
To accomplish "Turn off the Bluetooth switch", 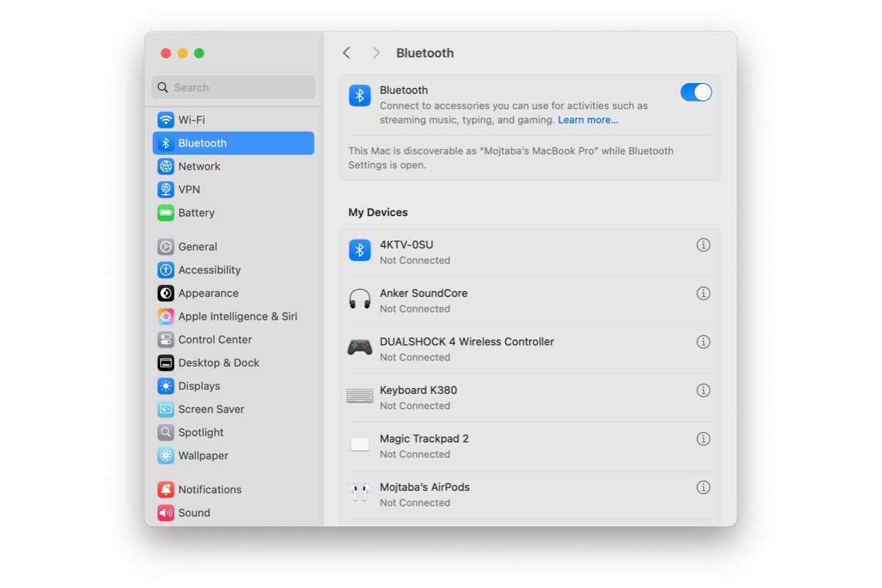I will (x=696, y=92).
